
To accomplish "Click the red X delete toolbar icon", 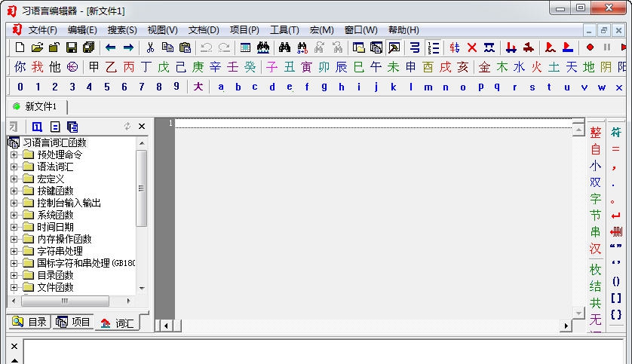I will click(472, 47).
